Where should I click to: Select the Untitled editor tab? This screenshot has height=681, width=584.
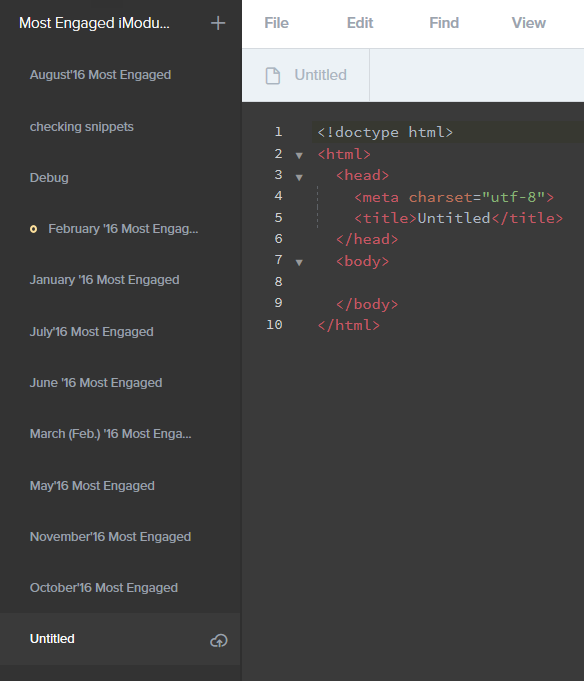click(306, 75)
